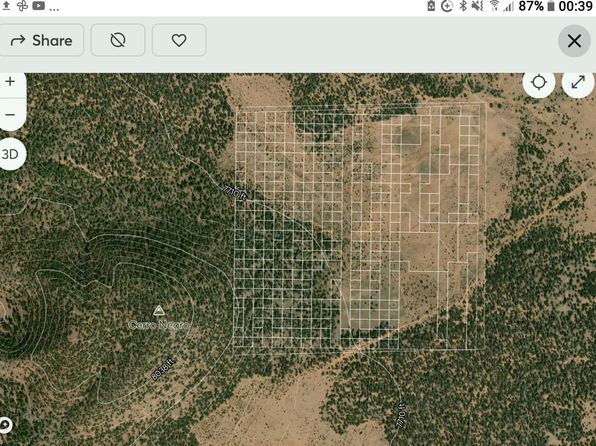
Task: Tap the clock showing 00:39
Action: click(x=575, y=6)
